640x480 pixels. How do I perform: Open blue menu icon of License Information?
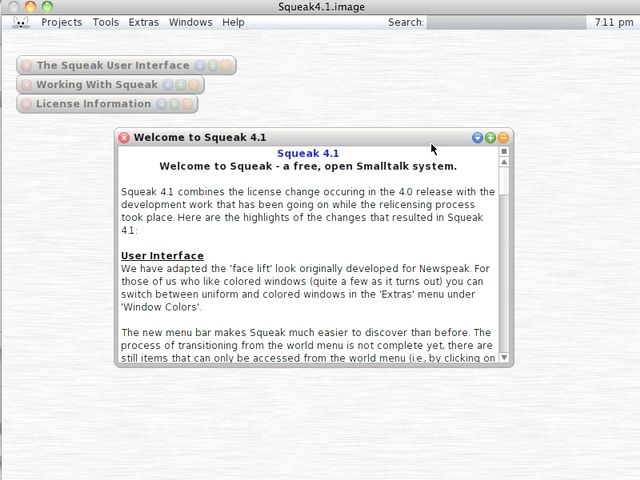(162, 104)
